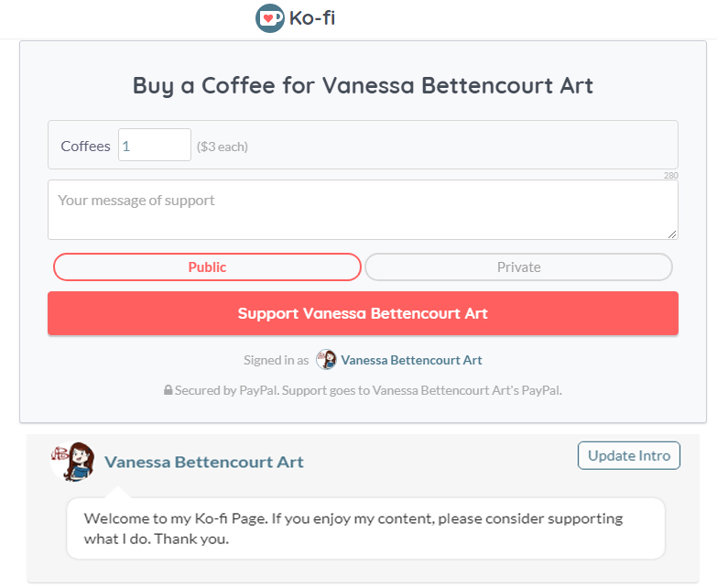717x588 pixels.
Task: Click the Welcome to my Ko-fi Page bubble
Action: tap(365, 528)
